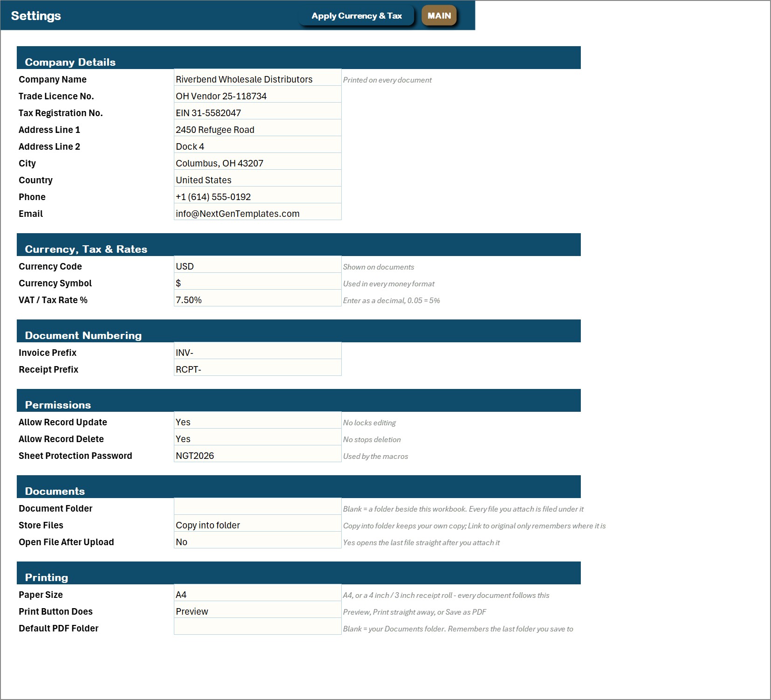The image size is (771, 700).
Task: Click the 'Preview, Print straight away, or Save as PDF' hint
Action: 414,612
